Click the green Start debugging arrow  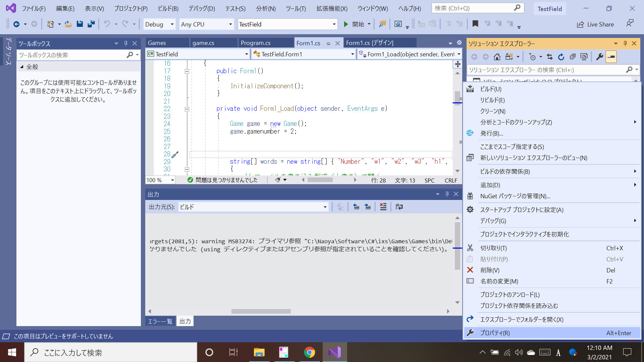click(x=346, y=24)
